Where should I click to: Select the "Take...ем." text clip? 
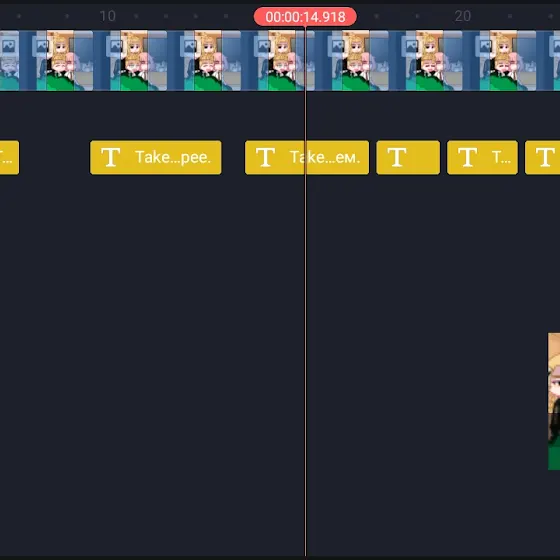[x=307, y=158]
